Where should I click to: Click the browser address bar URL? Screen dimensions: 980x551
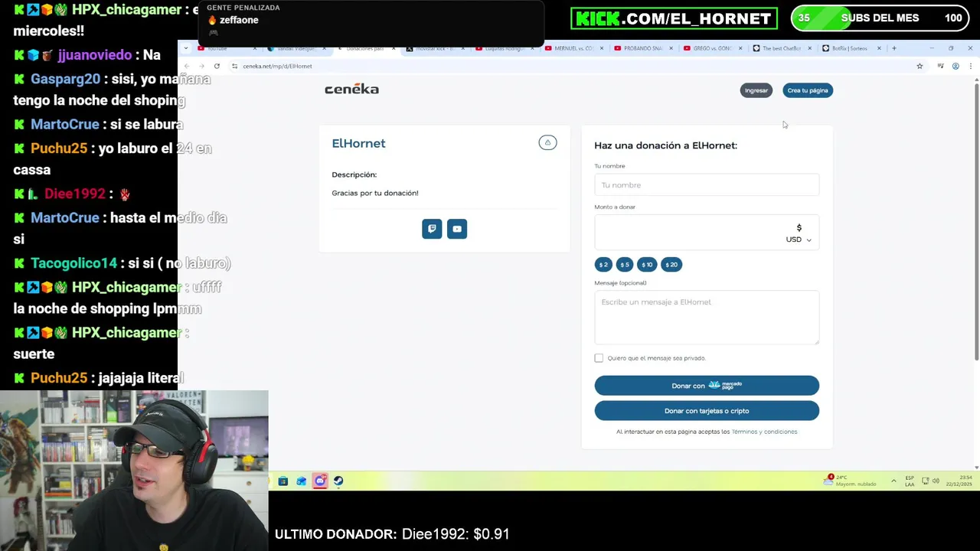[x=277, y=66]
